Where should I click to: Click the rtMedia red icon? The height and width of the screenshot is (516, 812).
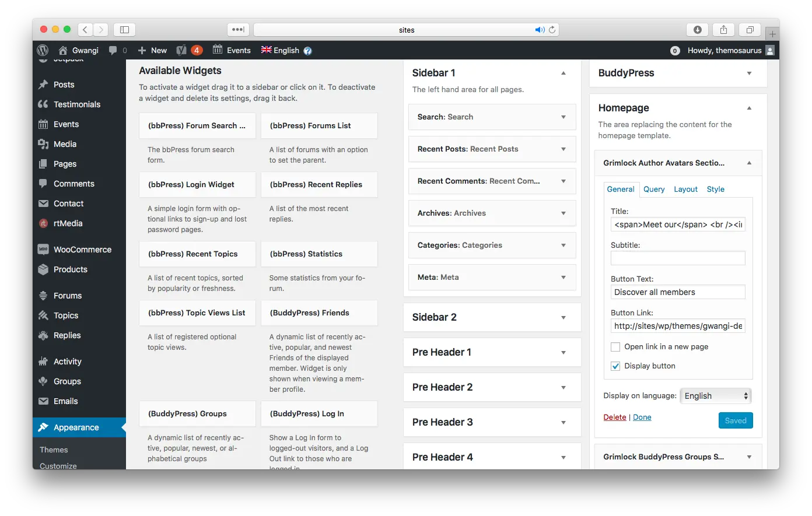click(43, 223)
